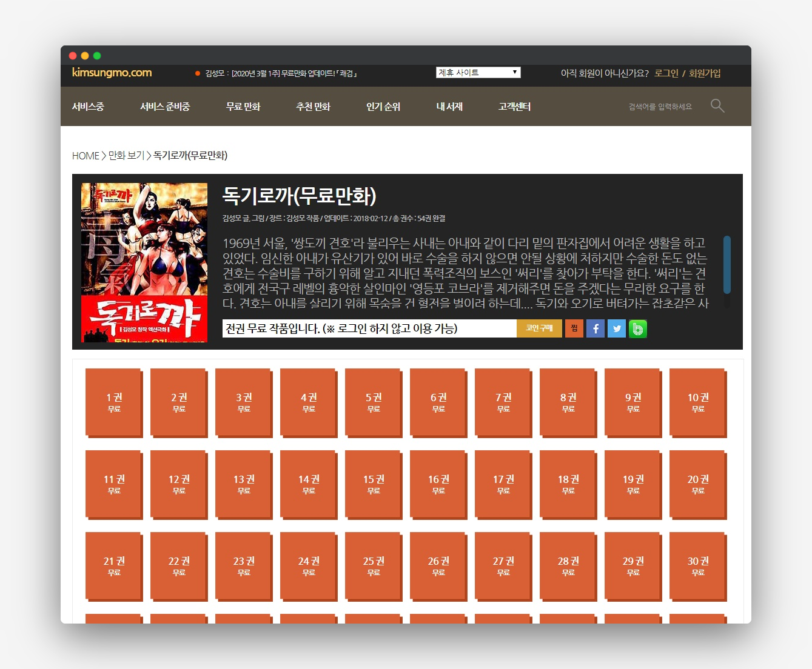Focus the 검색어를 입력하세요 search field
This screenshot has height=669, width=812.
click(x=660, y=107)
